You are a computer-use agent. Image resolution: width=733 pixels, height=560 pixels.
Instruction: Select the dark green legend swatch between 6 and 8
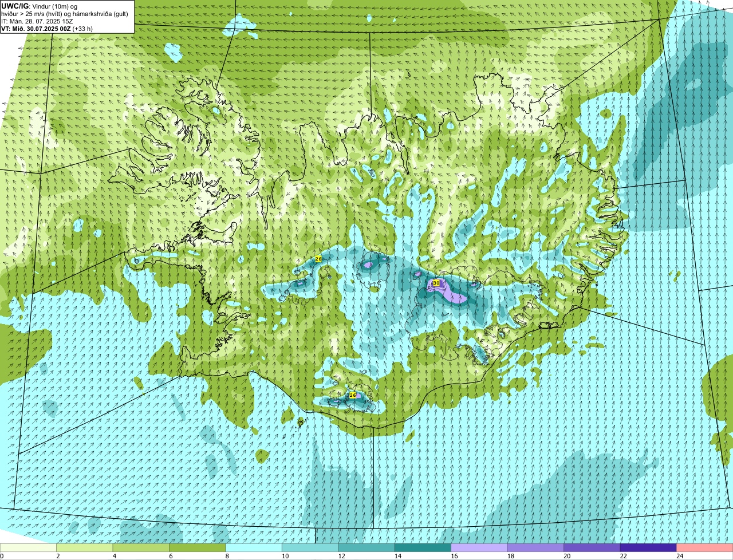198,547
